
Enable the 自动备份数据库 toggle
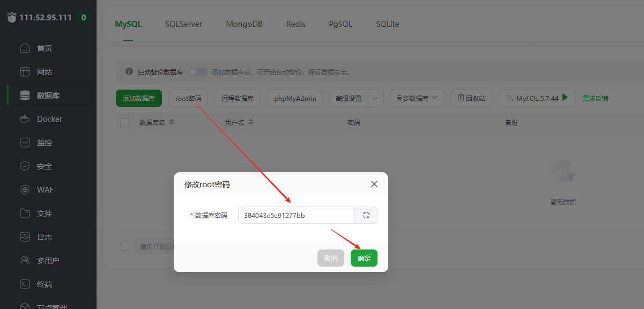(197, 71)
